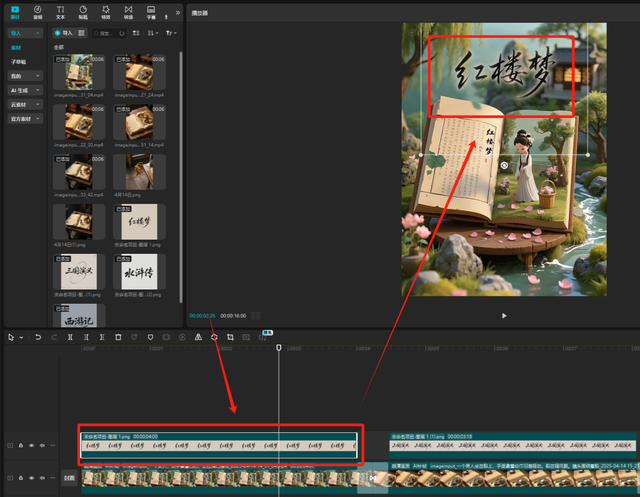The width and height of the screenshot is (640, 497).
Task: Click the 封面 cover button
Action: point(69,478)
